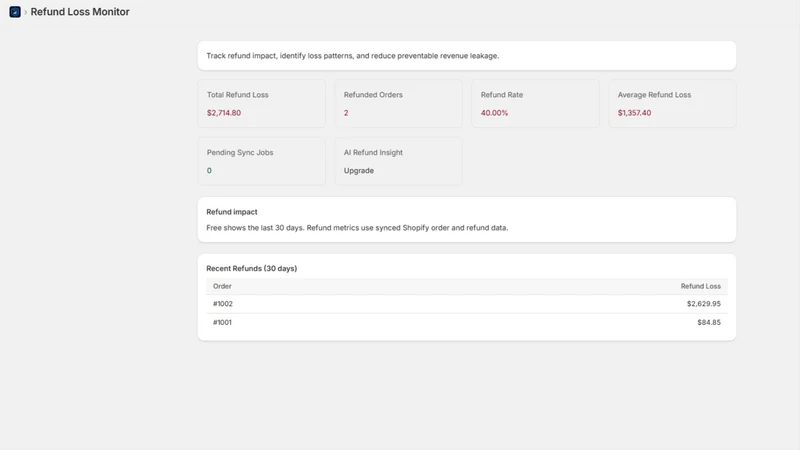Image resolution: width=800 pixels, height=450 pixels.
Task: Select the Pending Sync Jobs label
Action: pyautogui.click(x=240, y=153)
